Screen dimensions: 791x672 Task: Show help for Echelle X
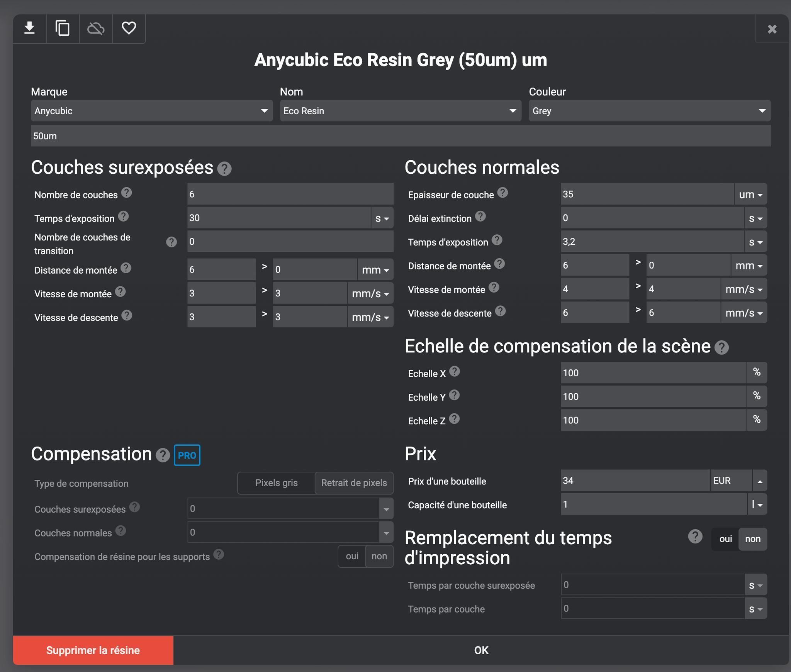pyautogui.click(x=455, y=371)
